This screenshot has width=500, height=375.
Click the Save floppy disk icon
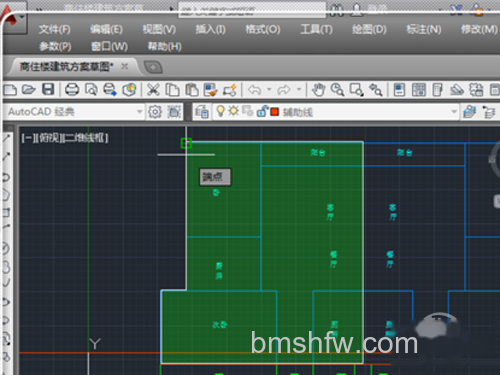click(48, 89)
